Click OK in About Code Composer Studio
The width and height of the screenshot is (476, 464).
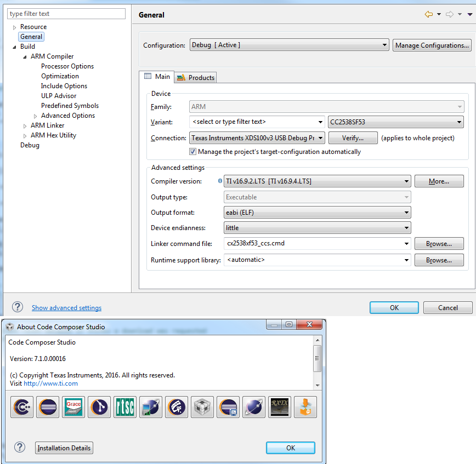click(x=291, y=448)
